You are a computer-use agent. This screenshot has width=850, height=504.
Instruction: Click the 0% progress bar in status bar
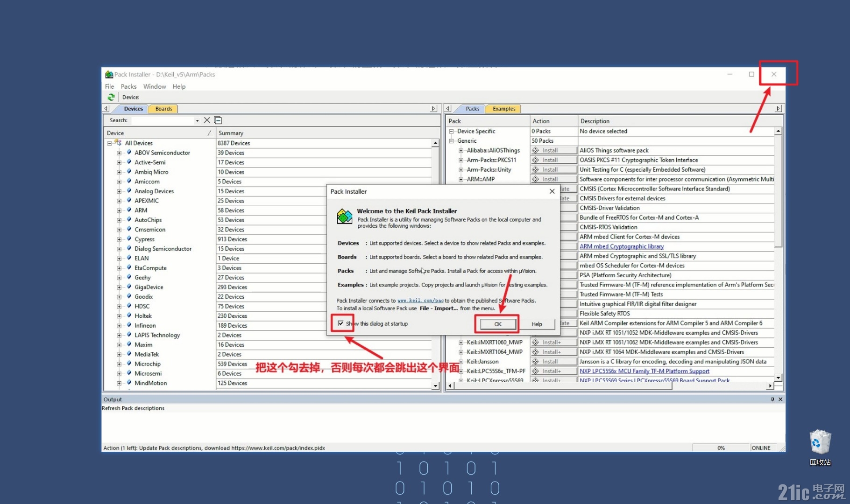[x=721, y=448]
